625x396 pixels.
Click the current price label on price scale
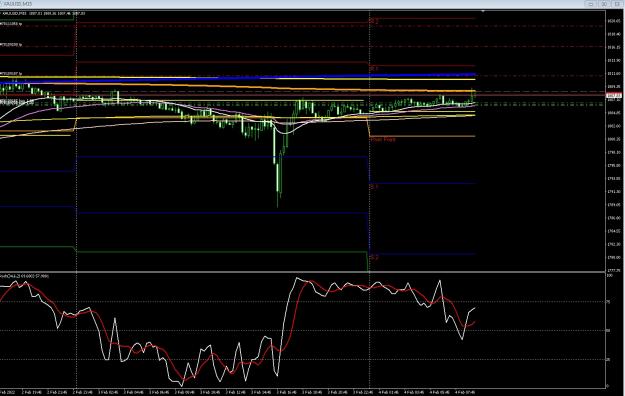(614, 95)
